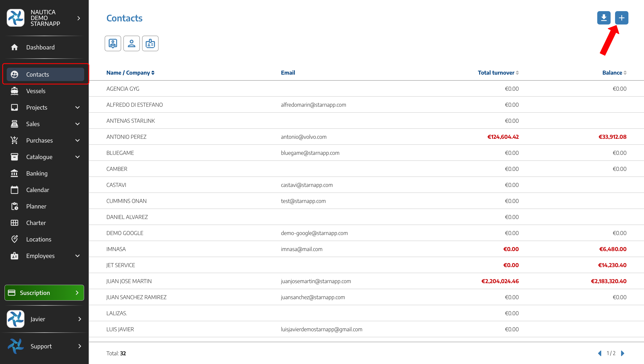This screenshot has height=364, width=644.
Task: Click the Vessels ship icon
Action: tap(14, 91)
